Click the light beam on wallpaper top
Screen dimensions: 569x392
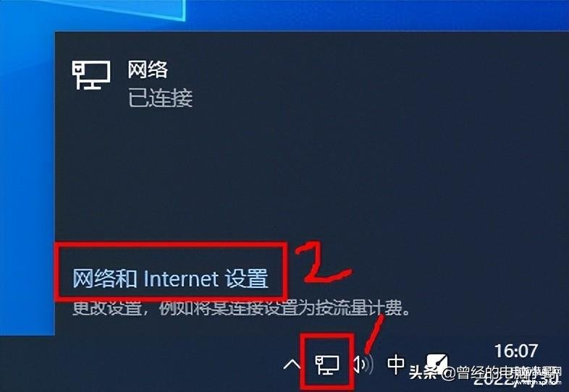pos(119,9)
